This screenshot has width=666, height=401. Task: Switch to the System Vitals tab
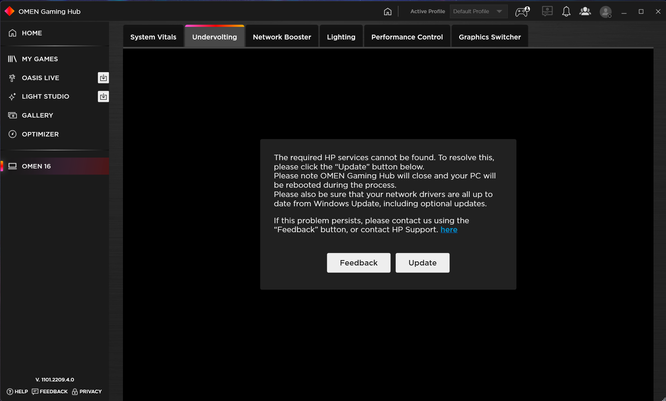coord(153,37)
